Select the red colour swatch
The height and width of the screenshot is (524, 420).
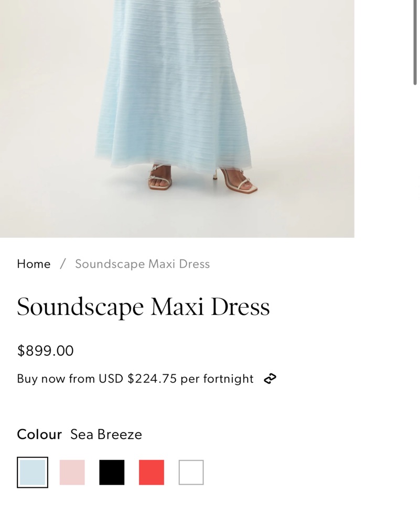tap(152, 472)
